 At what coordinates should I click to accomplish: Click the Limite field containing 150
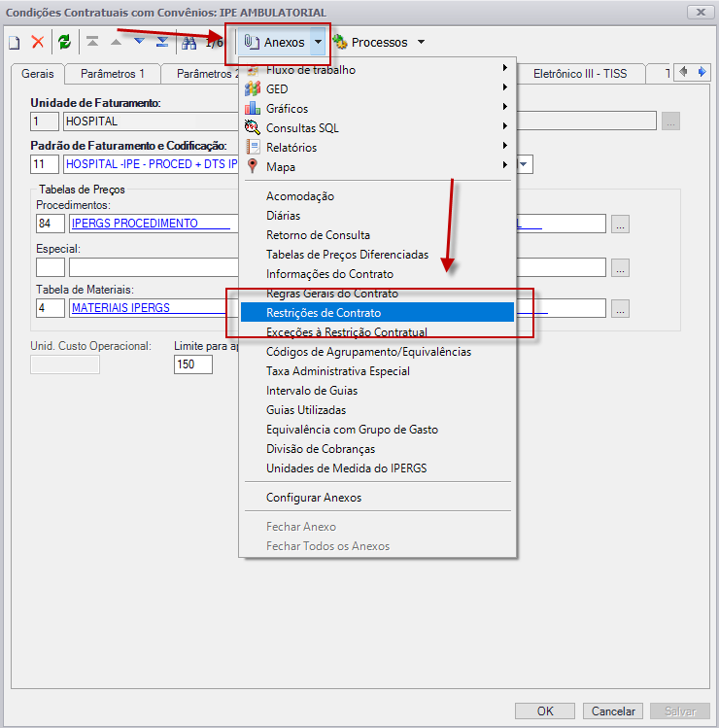193,364
